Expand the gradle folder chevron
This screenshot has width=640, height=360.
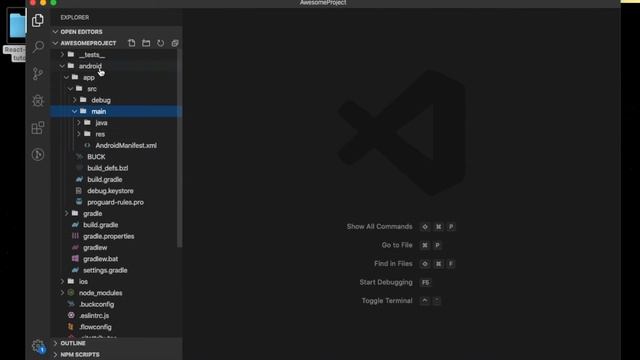66,213
